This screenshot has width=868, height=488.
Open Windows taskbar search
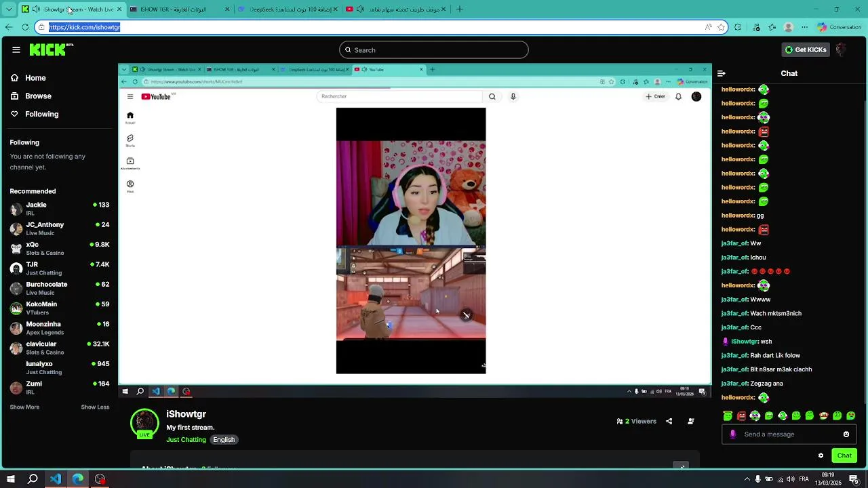coord(33,479)
